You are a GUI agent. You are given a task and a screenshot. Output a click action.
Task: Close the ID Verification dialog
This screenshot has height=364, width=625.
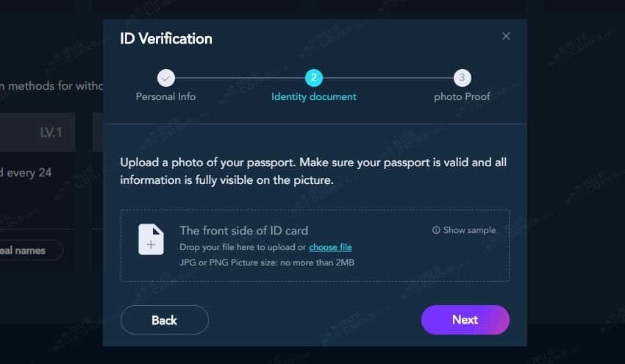(x=506, y=36)
